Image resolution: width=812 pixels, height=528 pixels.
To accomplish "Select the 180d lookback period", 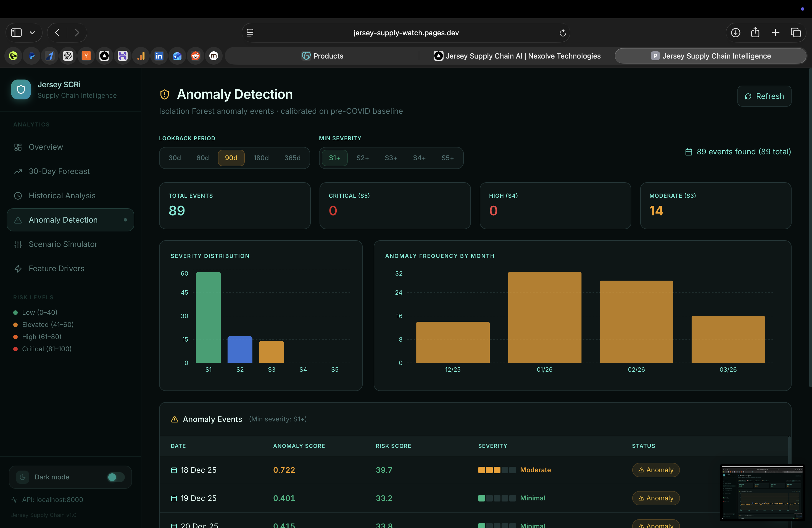I will pos(261,158).
